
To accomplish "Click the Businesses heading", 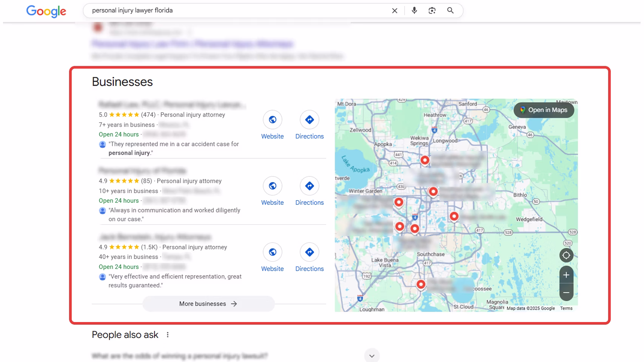I will click(122, 82).
